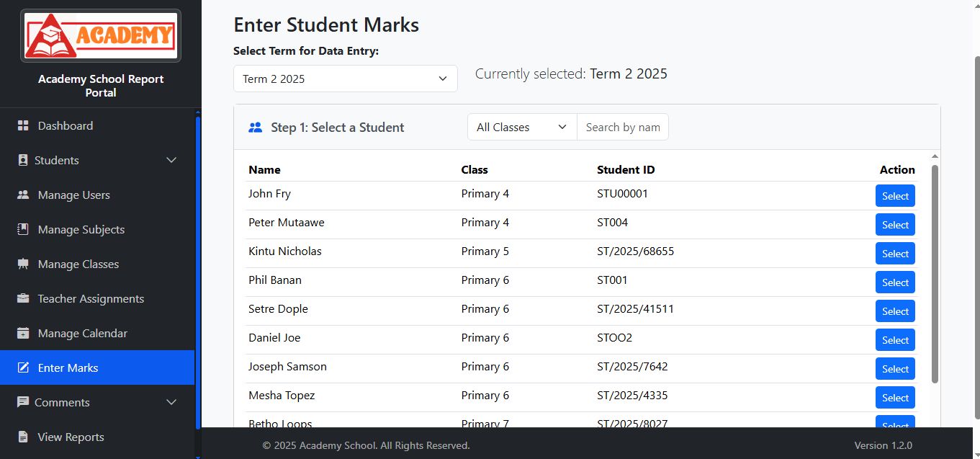Focus the Search by name field
Screen dimensions: 980x459
[x=623, y=127]
